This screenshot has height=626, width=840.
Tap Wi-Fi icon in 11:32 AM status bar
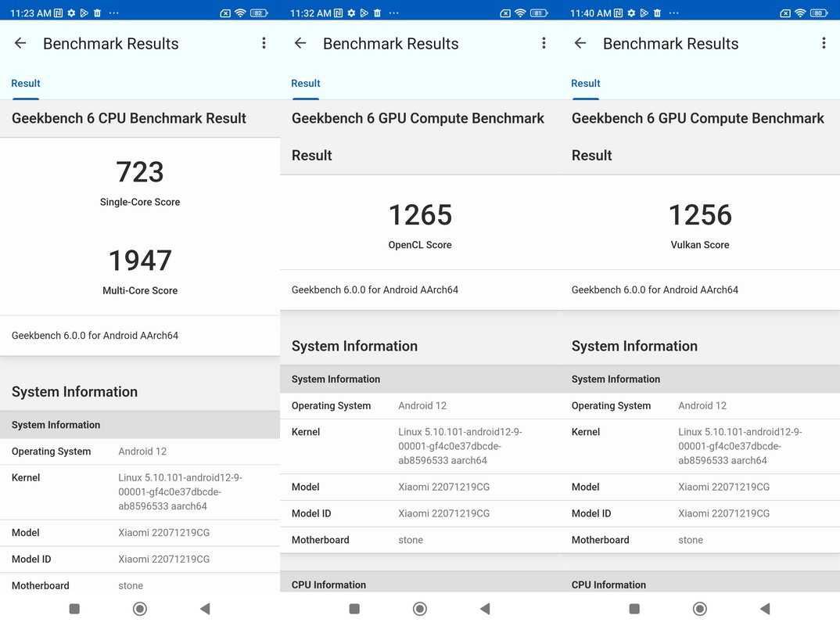point(520,13)
